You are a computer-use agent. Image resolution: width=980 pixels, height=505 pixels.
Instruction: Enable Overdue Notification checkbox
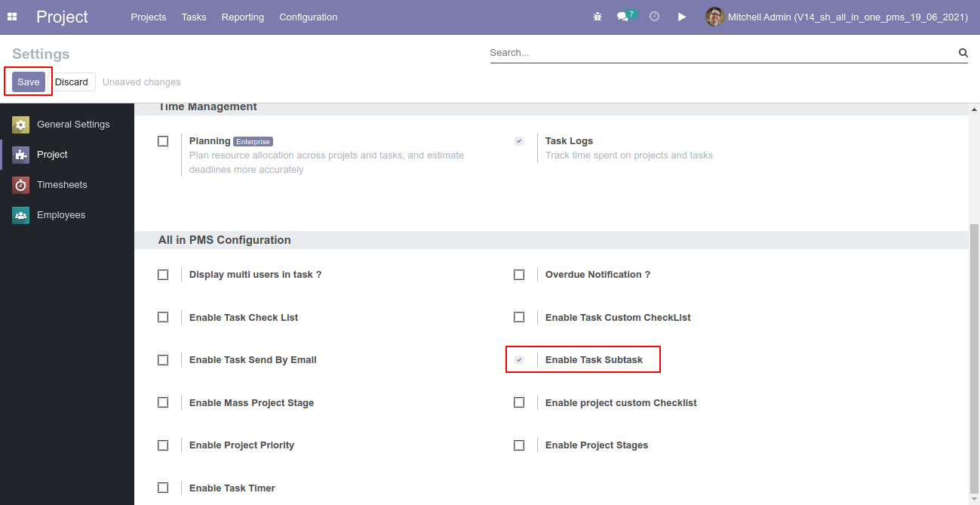click(x=519, y=275)
